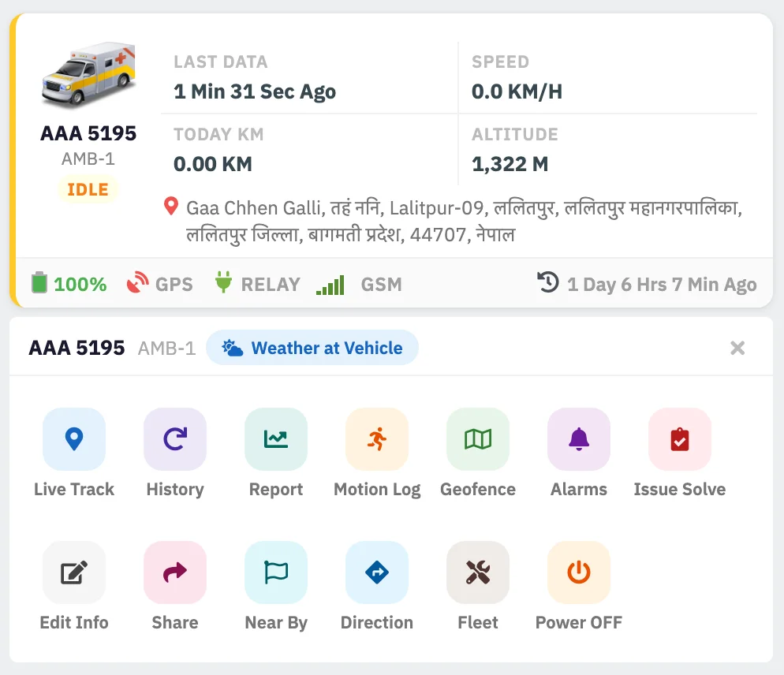Click the GSM signal bars icon
This screenshot has width=784, height=675.
[x=330, y=285]
